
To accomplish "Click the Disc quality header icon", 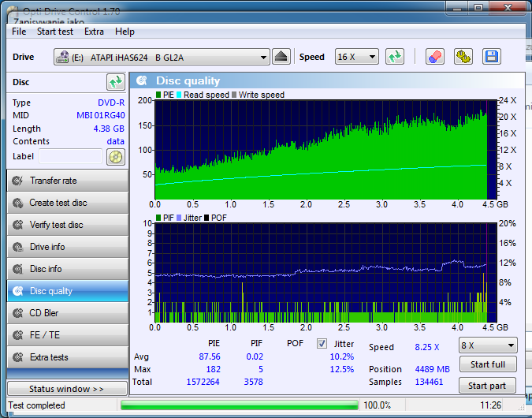I will (x=142, y=80).
